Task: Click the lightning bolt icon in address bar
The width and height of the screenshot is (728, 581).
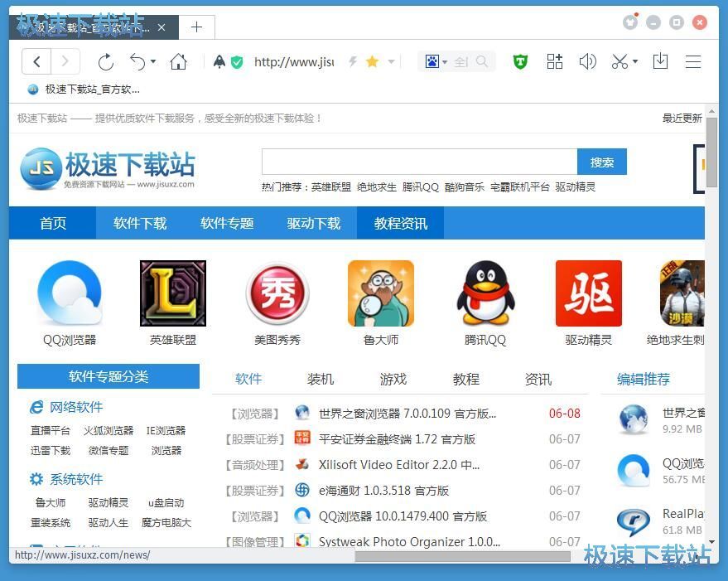Action: point(353,61)
